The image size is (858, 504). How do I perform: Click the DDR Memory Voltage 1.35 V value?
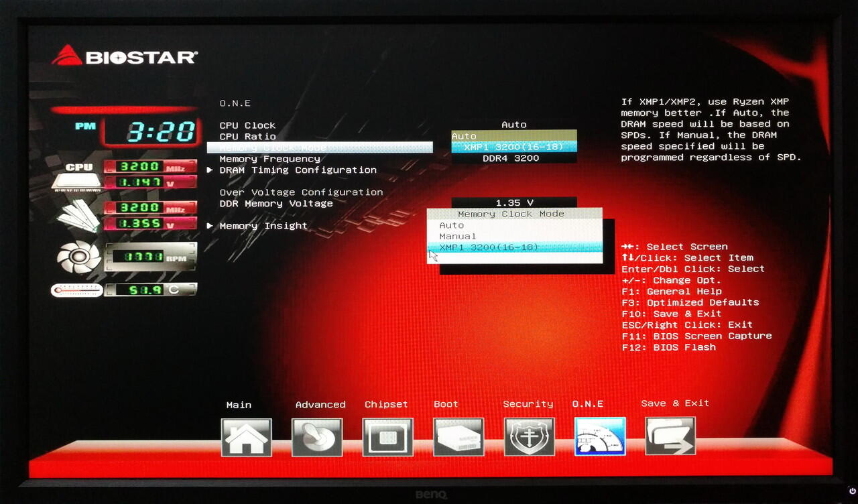point(514,202)
